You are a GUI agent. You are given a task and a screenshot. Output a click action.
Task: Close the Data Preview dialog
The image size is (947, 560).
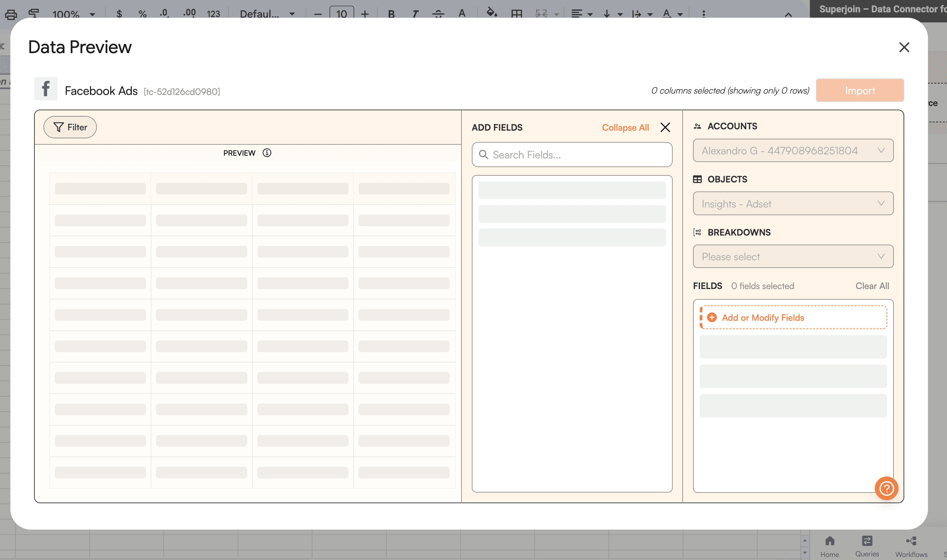click(x=904, y=47)
